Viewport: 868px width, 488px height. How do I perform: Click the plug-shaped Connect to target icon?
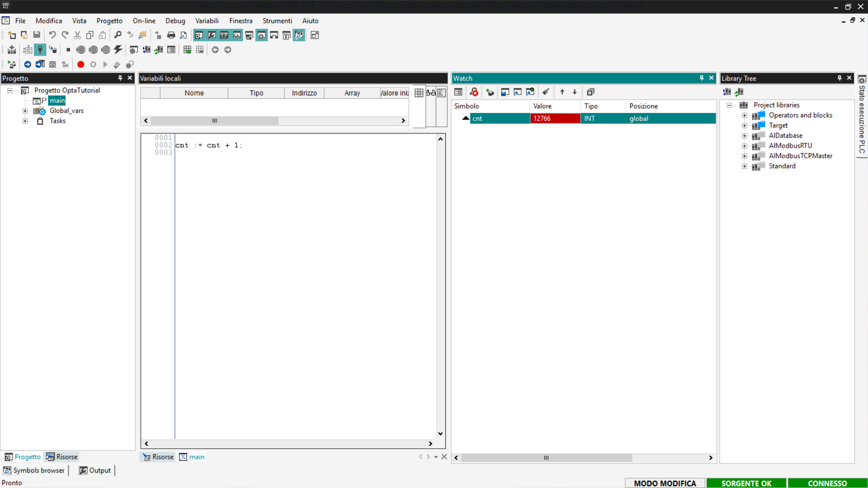pyautogui.click(x=40, y=50)
